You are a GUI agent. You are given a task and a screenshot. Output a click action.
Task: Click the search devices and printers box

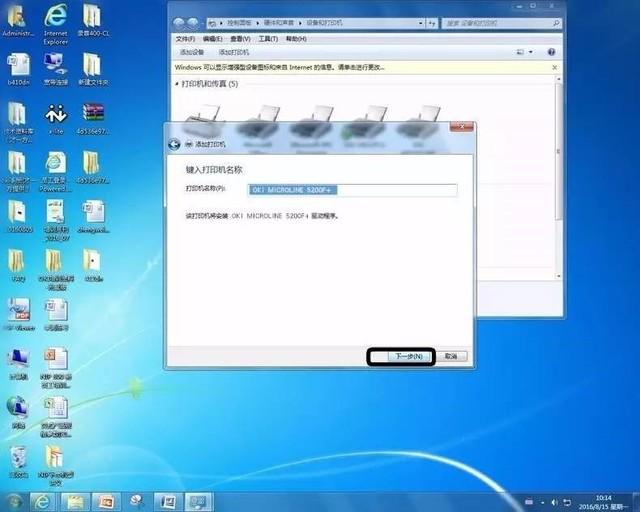[x=501, y=23]
